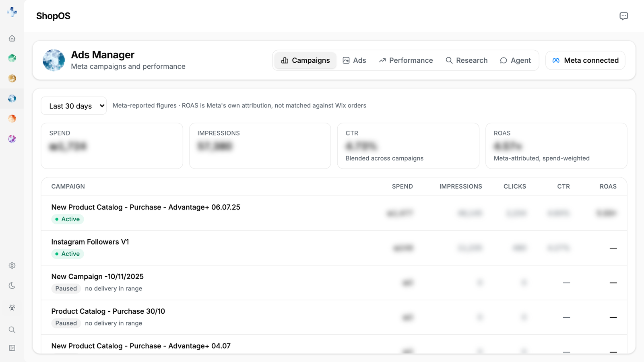Switch to the Performance tab
The height and width of the screenshot is (362, 644).
406,60
